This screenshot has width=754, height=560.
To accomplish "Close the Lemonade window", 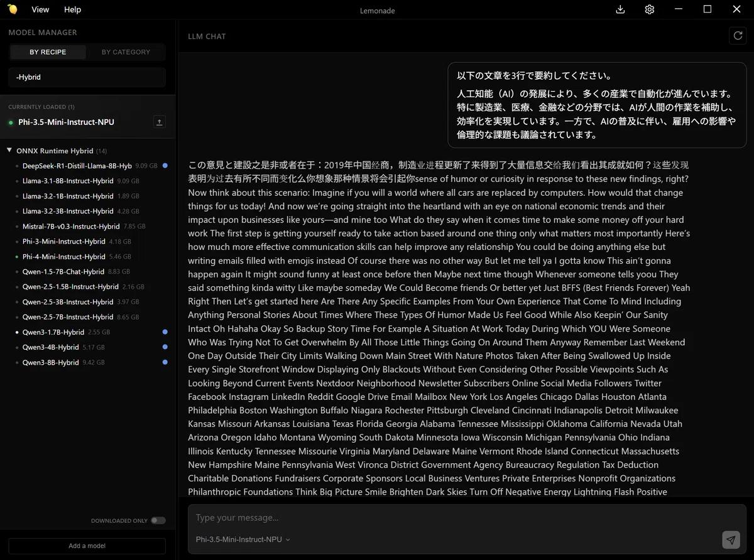I will tap(737, 9).
